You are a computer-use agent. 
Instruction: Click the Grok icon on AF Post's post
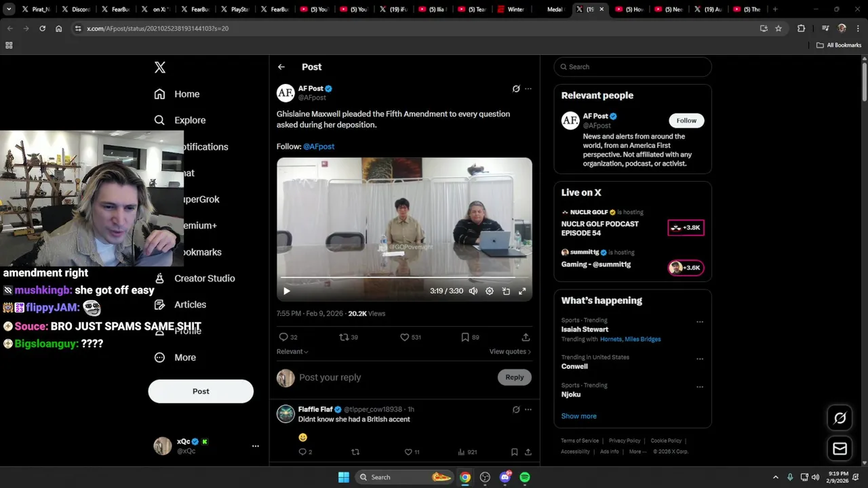pyautogui.click(x=516, y=89)
